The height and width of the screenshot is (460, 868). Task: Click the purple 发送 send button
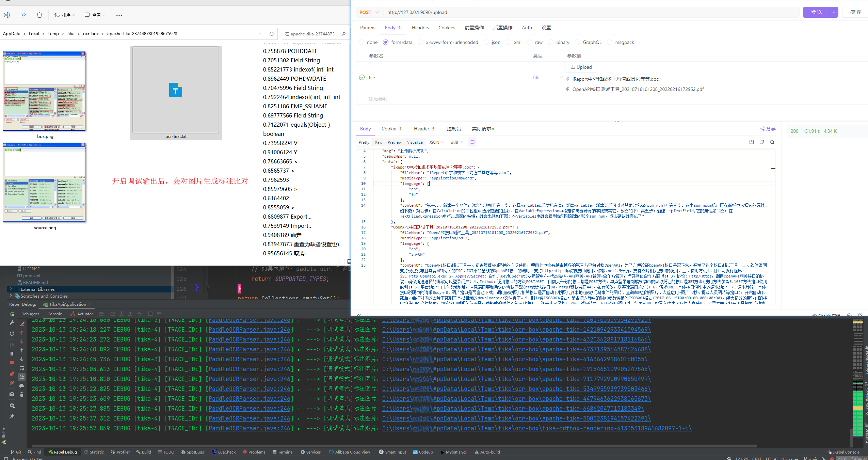[x=816, y=12]
